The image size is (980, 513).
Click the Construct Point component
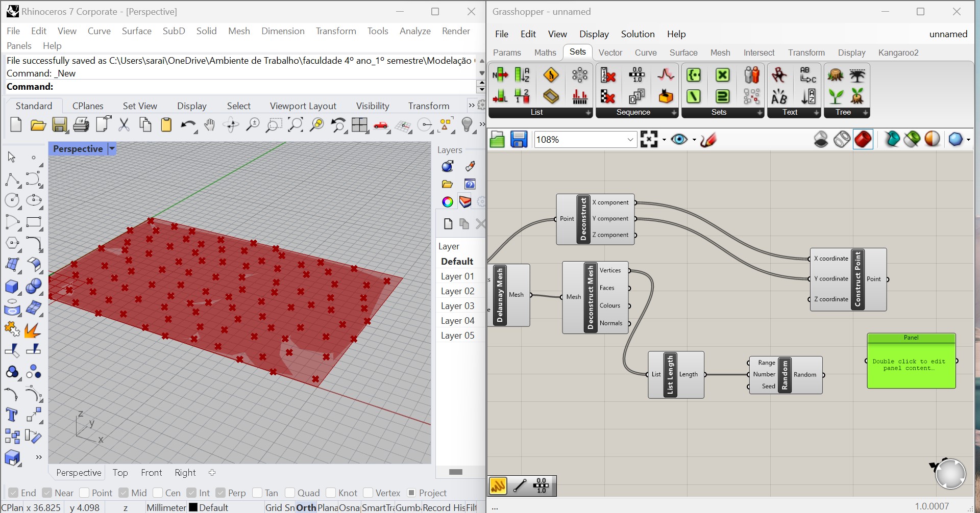pyautogui.click(x=857, y=279)
